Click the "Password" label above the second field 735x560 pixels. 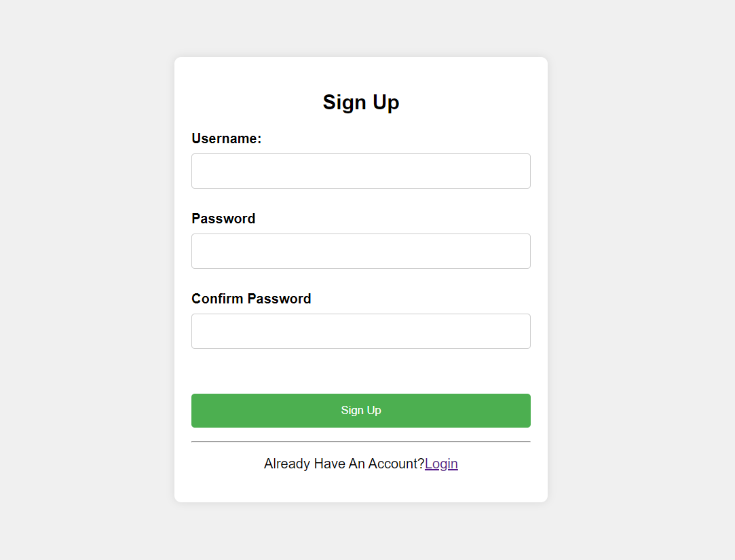point(223,219)
